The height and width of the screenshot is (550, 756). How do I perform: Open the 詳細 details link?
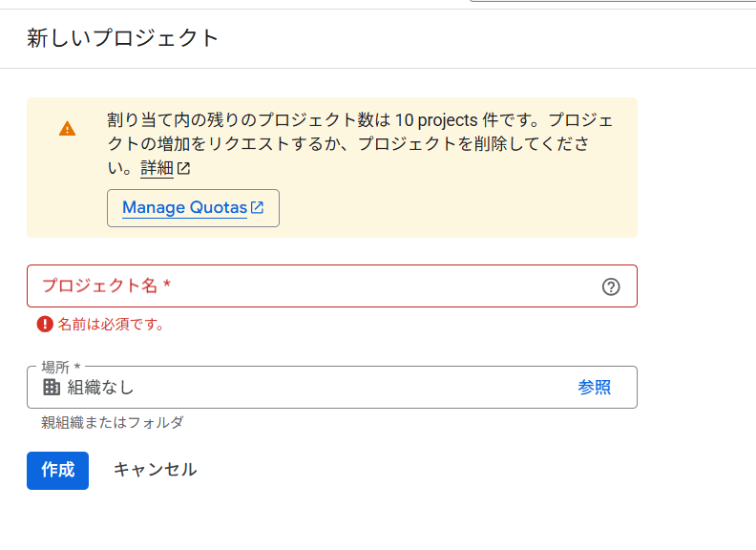157,169
